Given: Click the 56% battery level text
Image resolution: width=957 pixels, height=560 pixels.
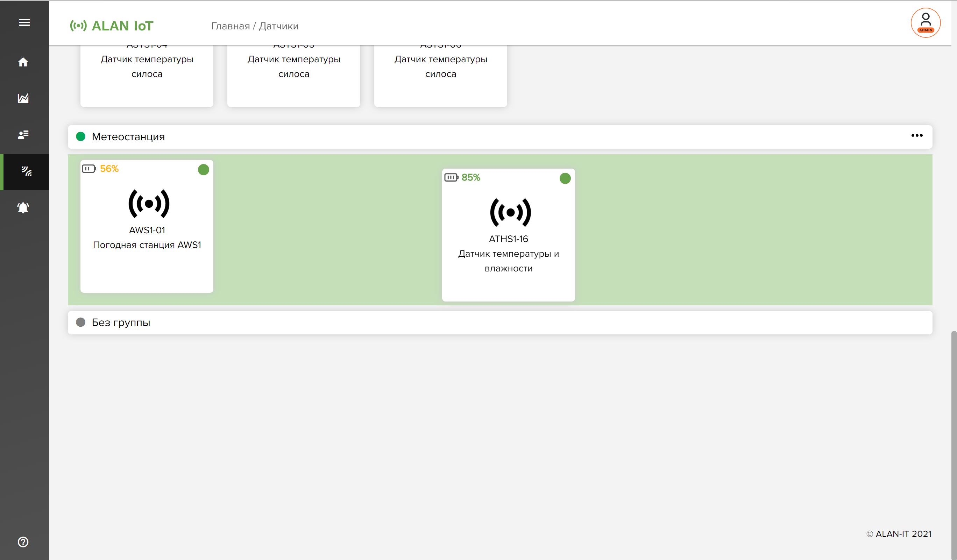Looking at the screenshot, I should tap(109, 169).
